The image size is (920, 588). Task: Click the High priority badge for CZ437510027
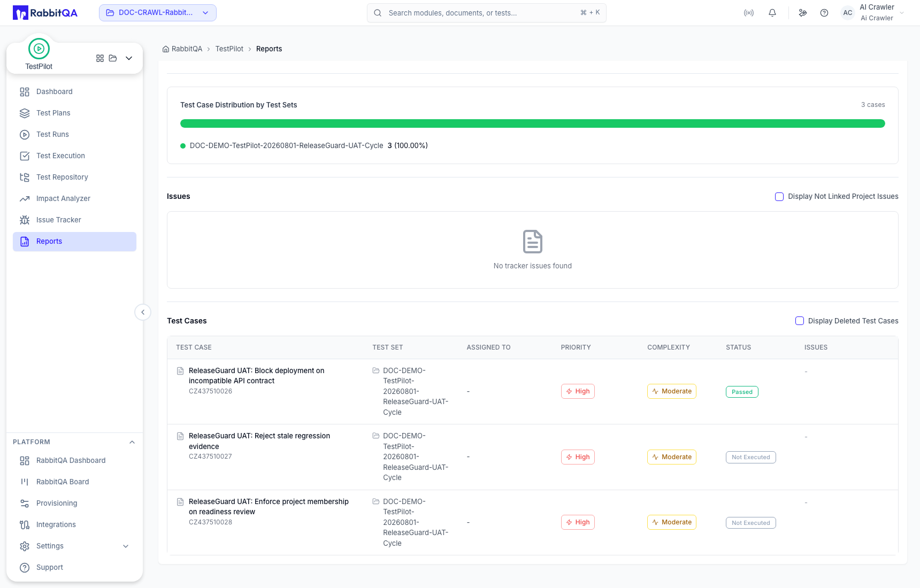(578, 457)
